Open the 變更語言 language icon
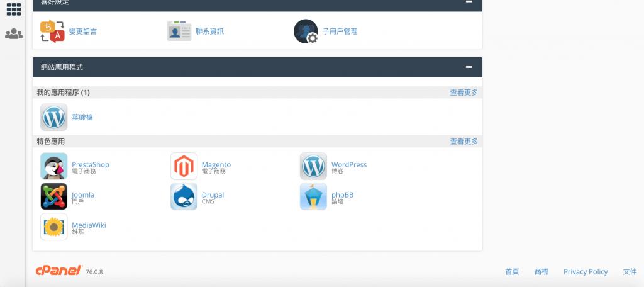This screenshot has height=287, width=644. [x=53, y=31]
